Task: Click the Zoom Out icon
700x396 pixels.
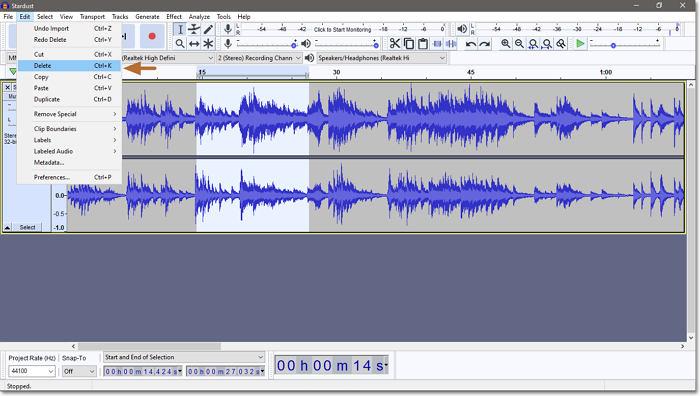Action: (519, 44)
